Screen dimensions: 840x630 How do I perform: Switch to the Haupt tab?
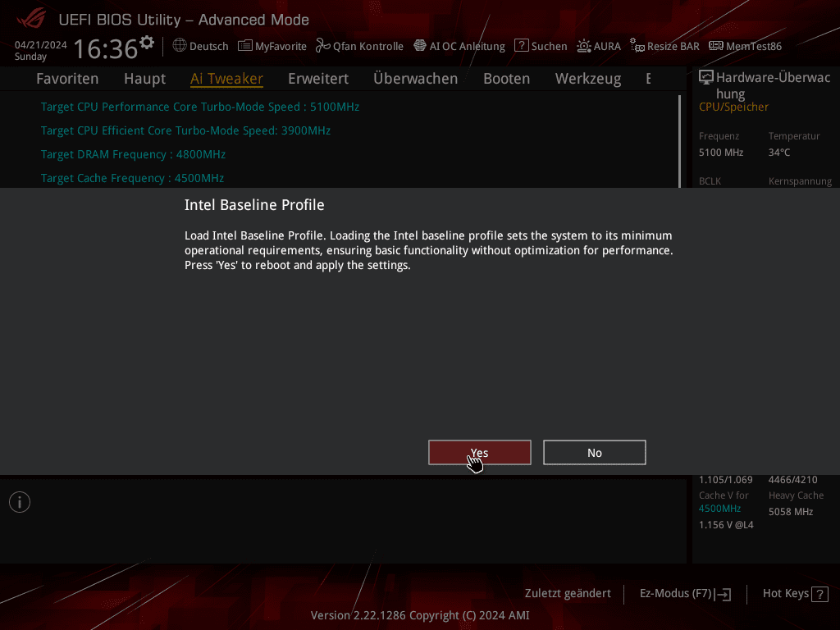[144, 79]
